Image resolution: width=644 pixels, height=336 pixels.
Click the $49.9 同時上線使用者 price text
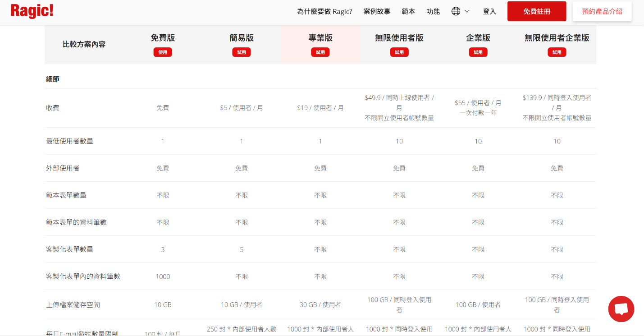click(399, 103)
